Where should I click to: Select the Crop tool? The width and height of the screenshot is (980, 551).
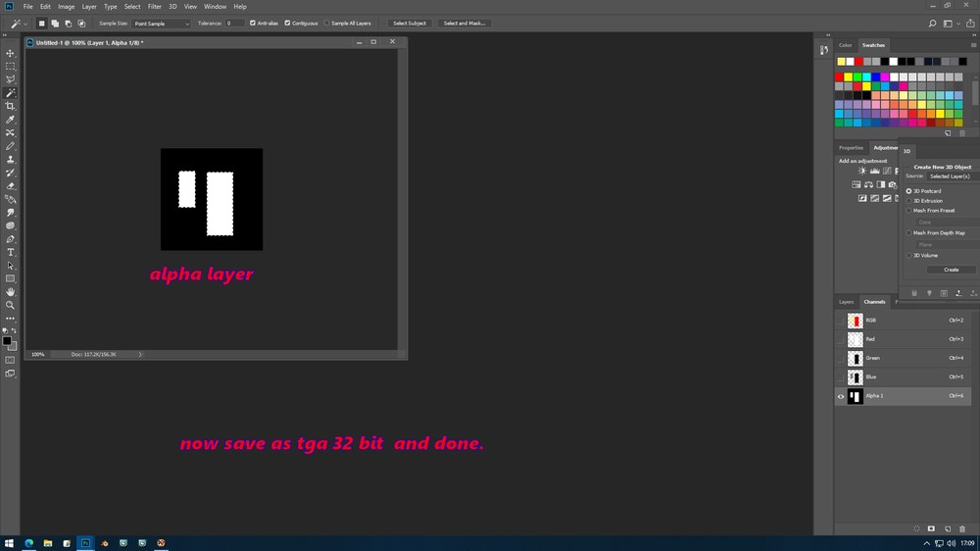pyautogui.click(x=11, y=106)
